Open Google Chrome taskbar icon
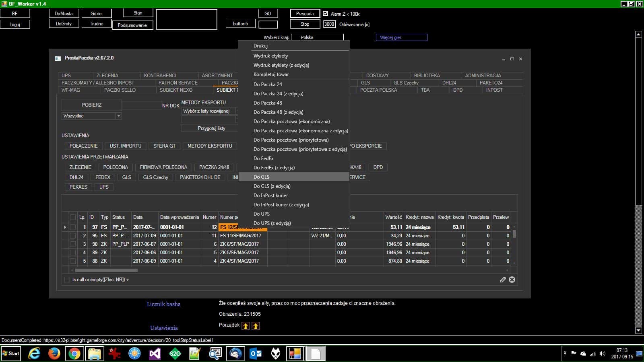This screenshot has width=644, height=362. click(74, 354)
